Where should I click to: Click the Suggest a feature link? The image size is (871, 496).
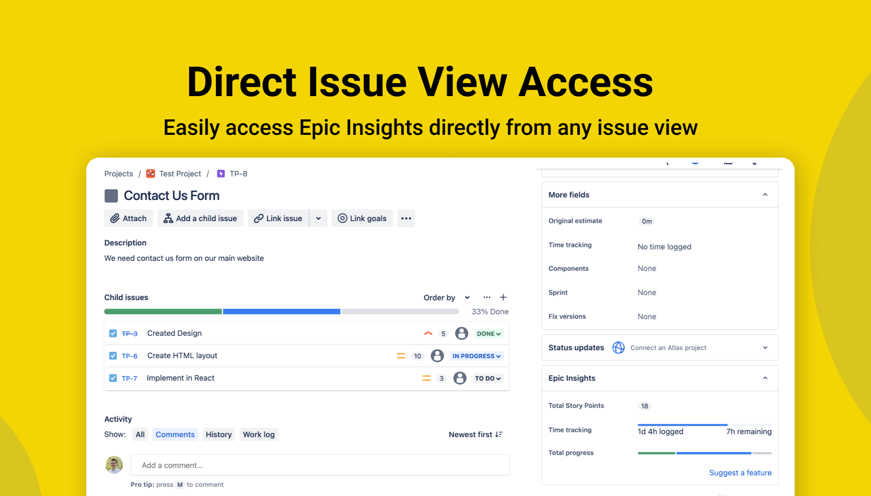coord(740,473)
